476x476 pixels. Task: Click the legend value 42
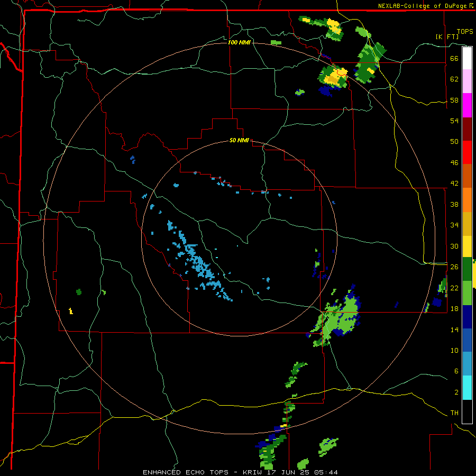pos(454,184)
